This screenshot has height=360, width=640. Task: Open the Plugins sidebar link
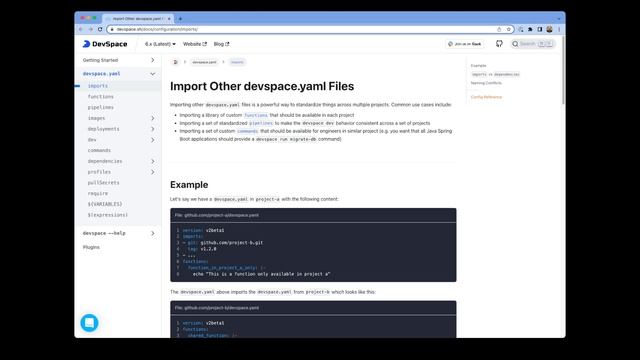(91, 247)
